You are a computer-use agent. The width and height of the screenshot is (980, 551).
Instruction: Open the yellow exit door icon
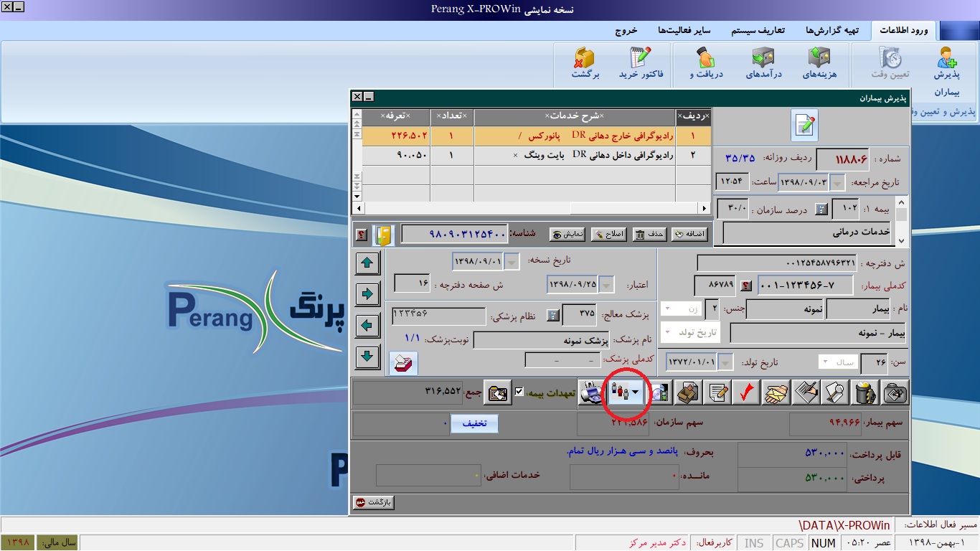click(384, 235)
